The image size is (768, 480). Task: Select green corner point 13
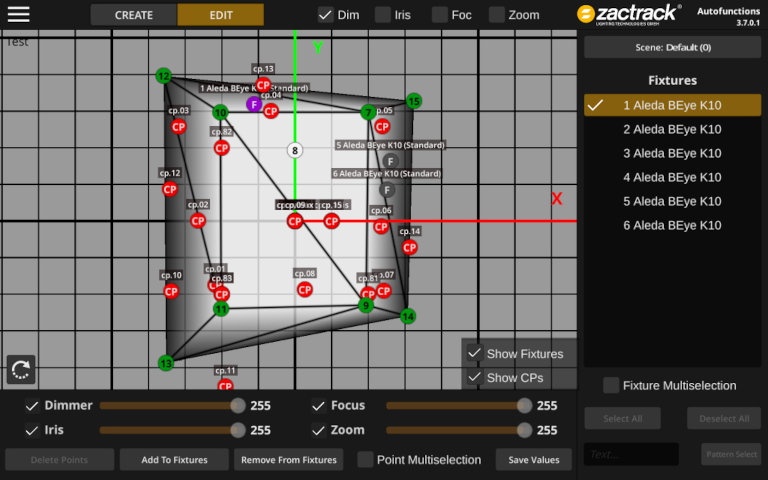pyautogui.click(x=166, y=363)
